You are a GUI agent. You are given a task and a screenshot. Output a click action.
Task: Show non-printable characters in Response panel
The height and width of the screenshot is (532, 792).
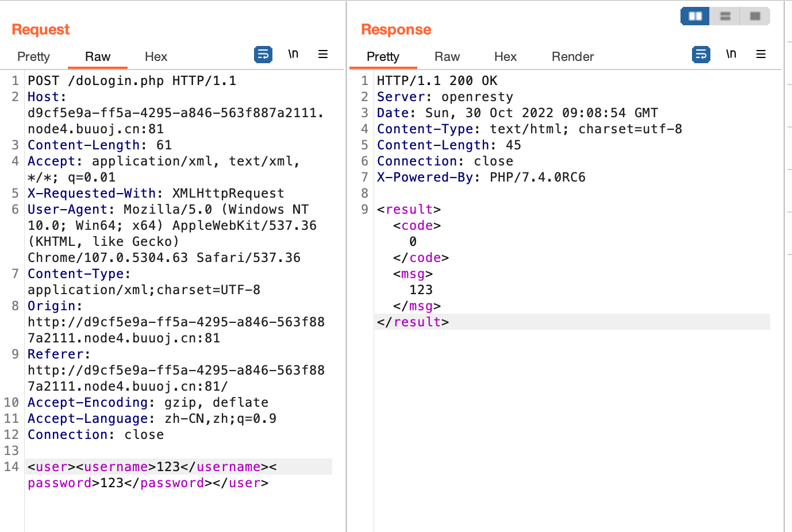(x=731, y=54)
